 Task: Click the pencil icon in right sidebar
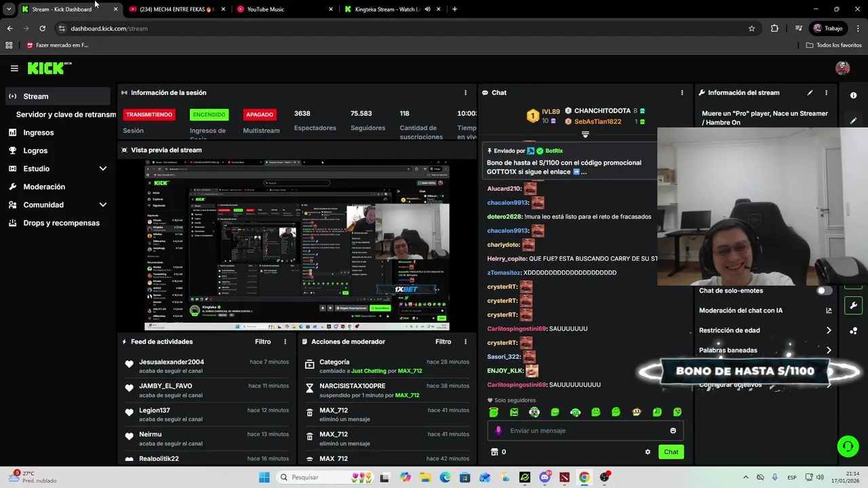click(853, 121)
